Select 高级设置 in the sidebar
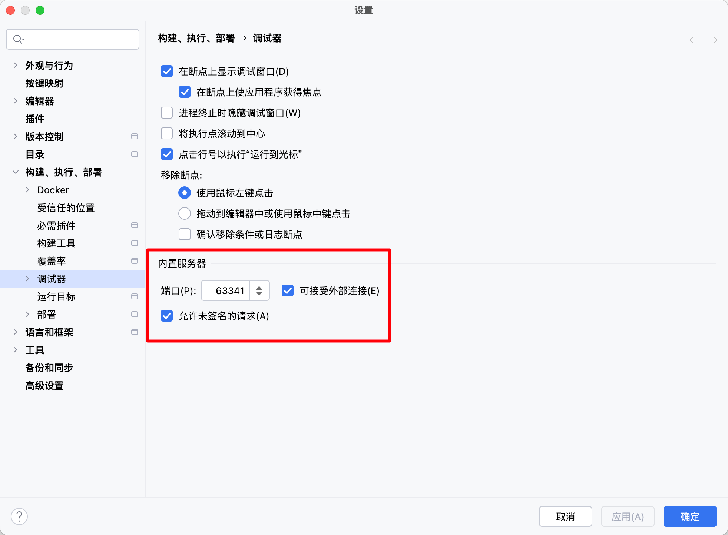Viewport: 728px width, 535px height. coord(44,386)
